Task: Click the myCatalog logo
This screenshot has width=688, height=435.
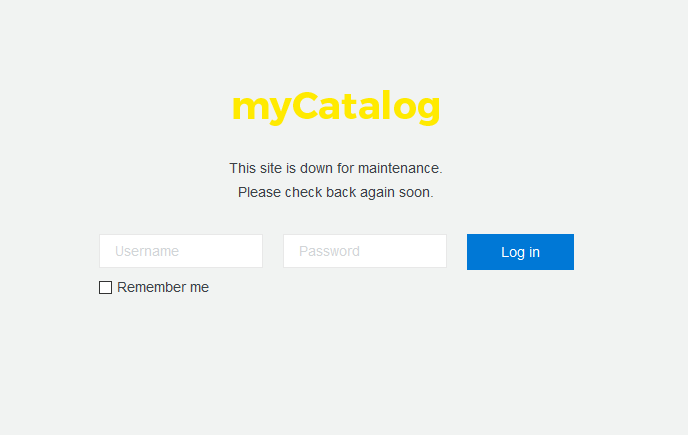Action: (335, 107)
